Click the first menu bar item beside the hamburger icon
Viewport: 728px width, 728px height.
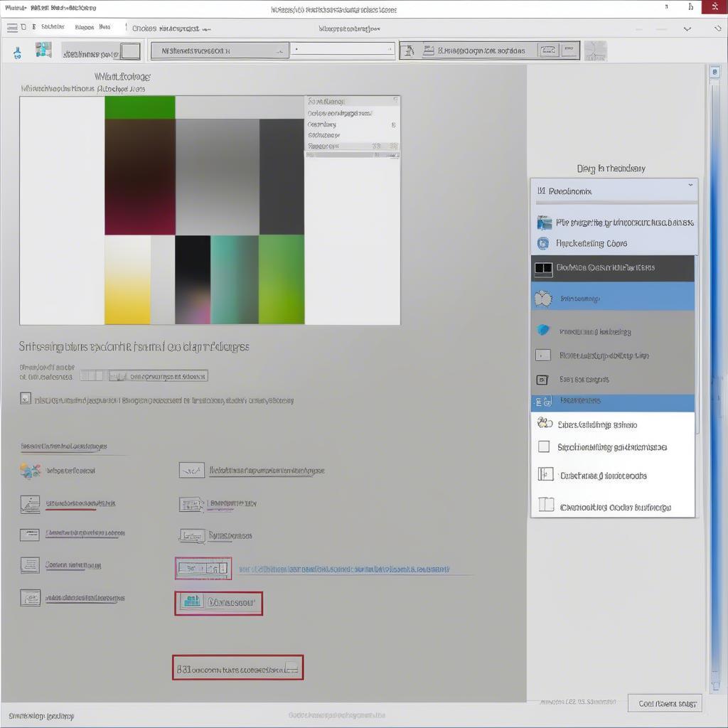(x=53, y=27)
